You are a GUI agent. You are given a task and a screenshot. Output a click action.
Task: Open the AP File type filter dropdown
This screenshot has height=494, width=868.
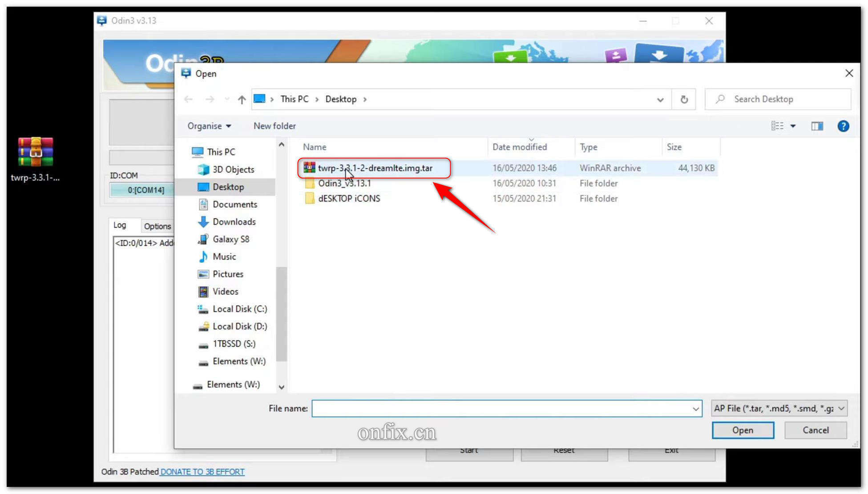point(779,408)
